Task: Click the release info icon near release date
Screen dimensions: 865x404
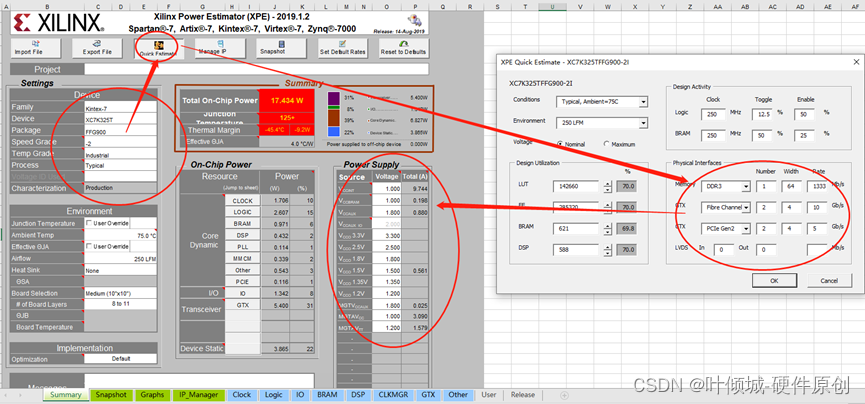Action: (414, 20)
